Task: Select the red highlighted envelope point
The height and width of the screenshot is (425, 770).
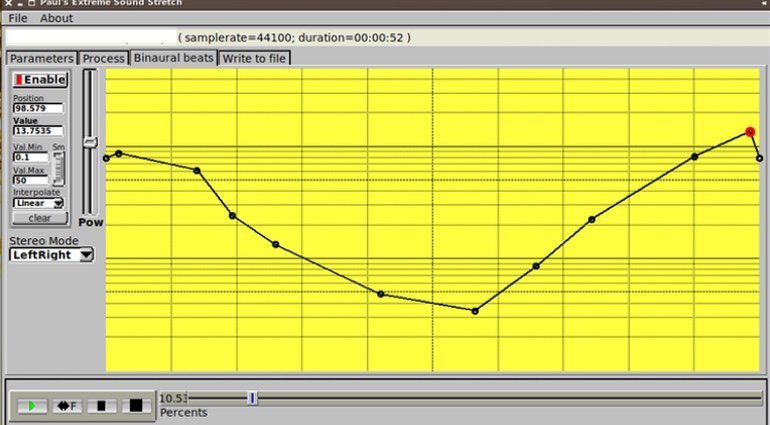Action: pyautogui.click(x=750, y=132)
